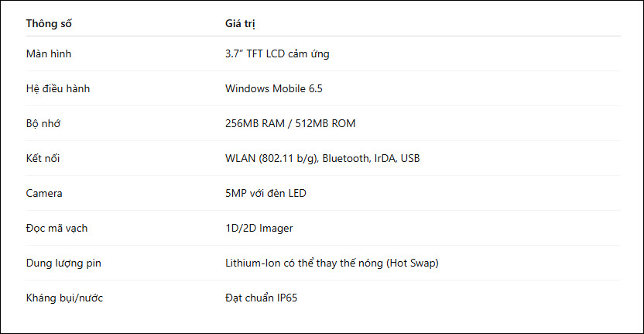Click the 'Windows Mobile 6.5' value
The width and height of the screenshot is (644, 334).
pos(274,88)
